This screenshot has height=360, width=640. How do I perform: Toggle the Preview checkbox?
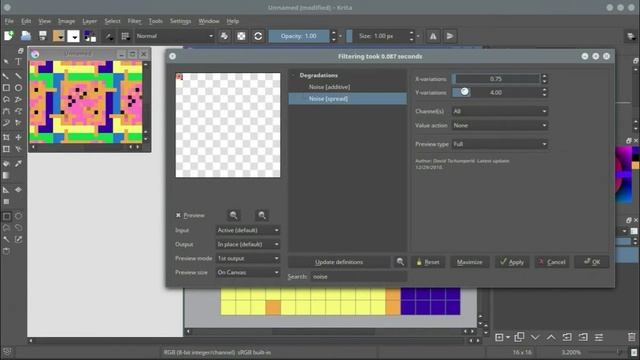178,216
